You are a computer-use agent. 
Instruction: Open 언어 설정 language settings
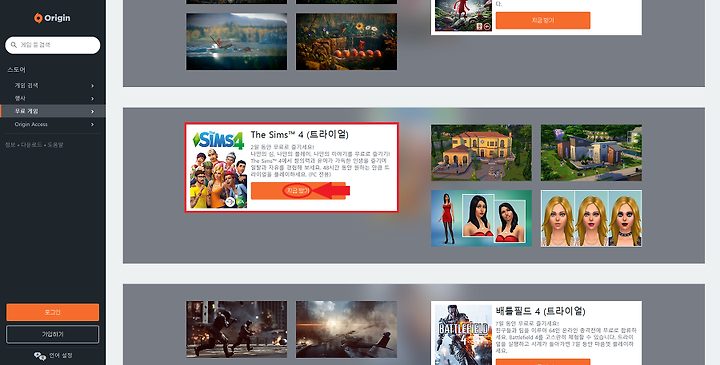(x=61, y=356)
